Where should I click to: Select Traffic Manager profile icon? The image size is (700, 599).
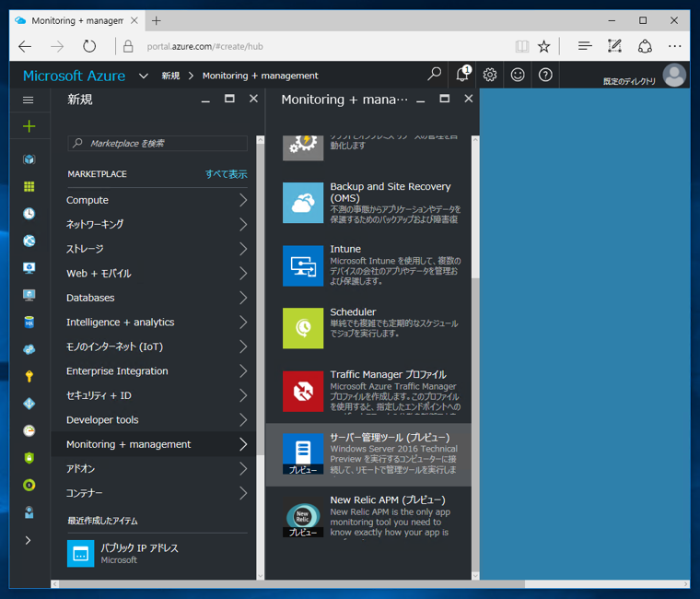coord(303,392)
